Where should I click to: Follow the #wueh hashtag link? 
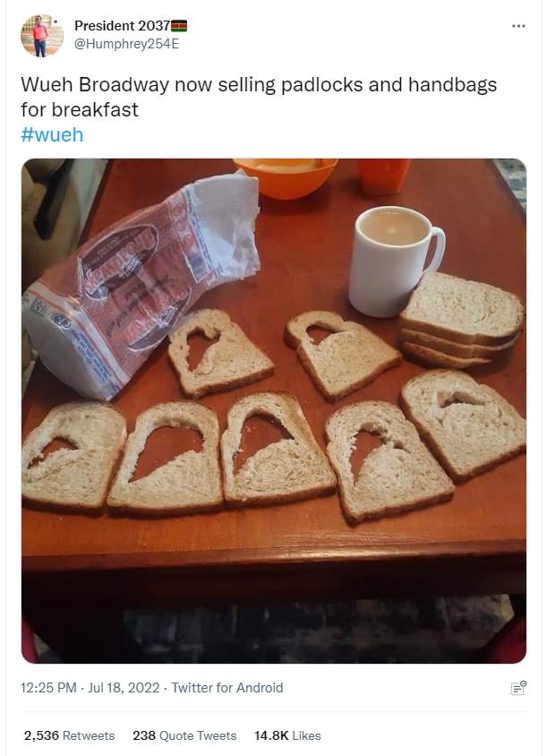[x=52, y=135]
